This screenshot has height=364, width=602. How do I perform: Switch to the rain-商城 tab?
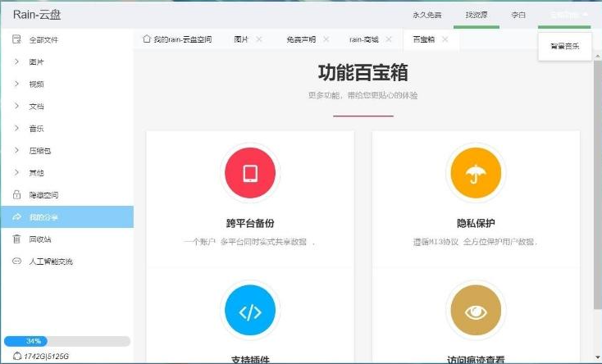[364, 39]
